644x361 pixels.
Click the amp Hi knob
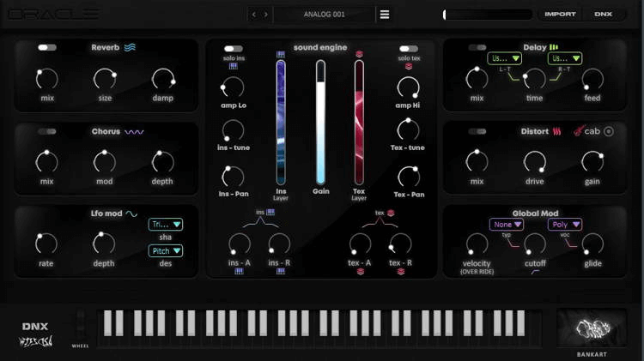click(408, 87)
